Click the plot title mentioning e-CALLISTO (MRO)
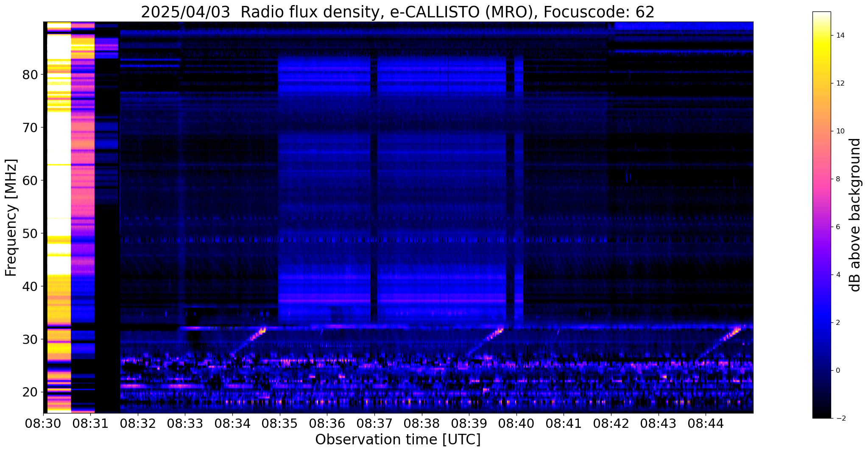This screenshot has width=868, height=452. pos(398,12)
